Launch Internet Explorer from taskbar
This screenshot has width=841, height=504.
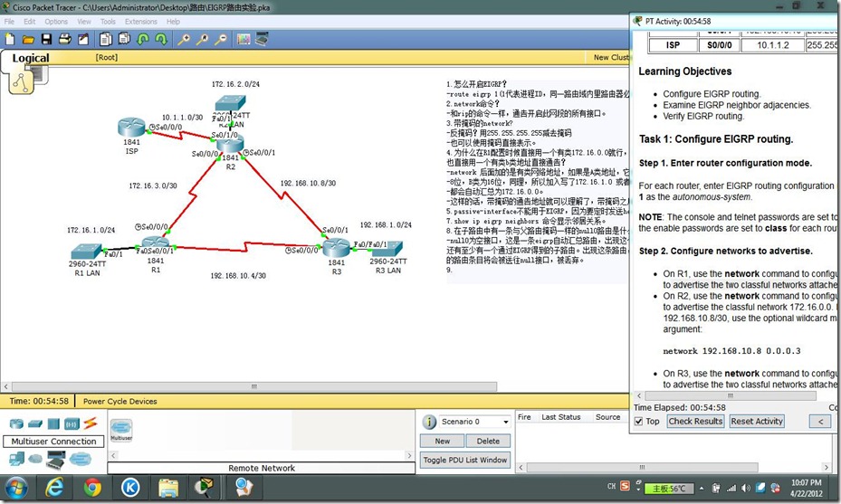pos(53,488)
